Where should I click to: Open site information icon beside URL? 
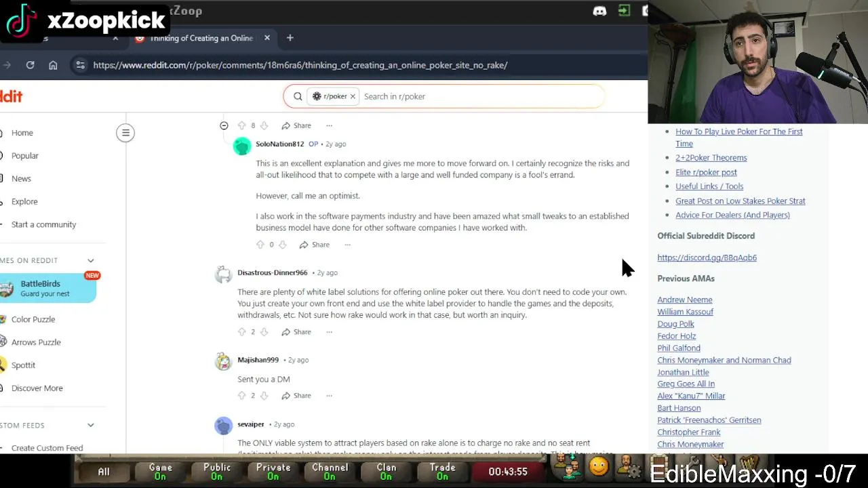tap(80, 65)
